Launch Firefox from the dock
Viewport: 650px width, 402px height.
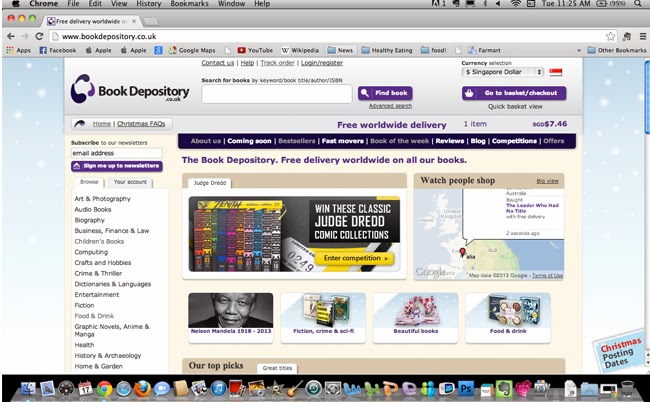[x=143, y=389]
